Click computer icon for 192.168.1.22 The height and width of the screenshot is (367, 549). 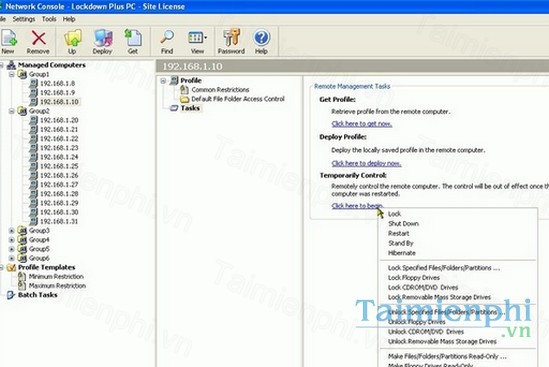pyautogui.click(x=34, y=138)
